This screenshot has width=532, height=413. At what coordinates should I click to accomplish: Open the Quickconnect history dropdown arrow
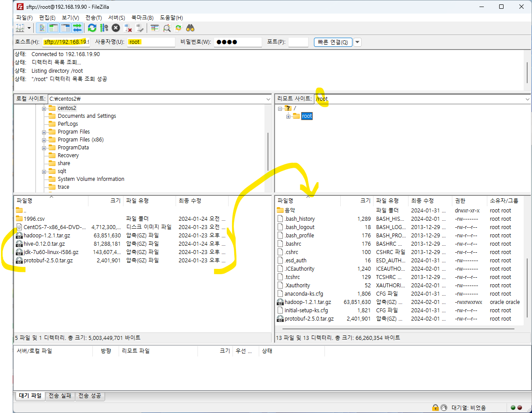coord(357,42)
